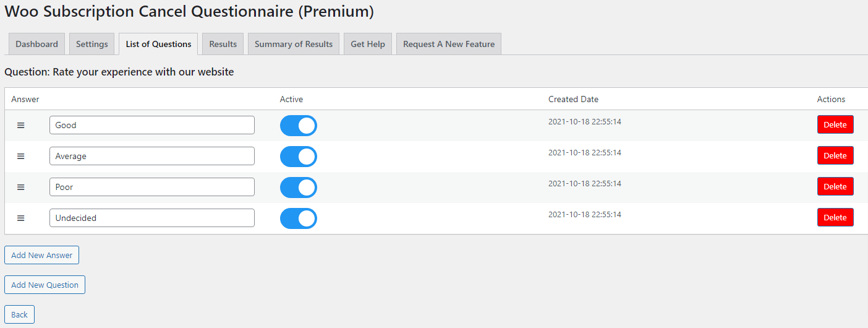This screenshot has height=328, width=868.
Task: Click inside the Poor answer field
Action: (x=152, y=187)
